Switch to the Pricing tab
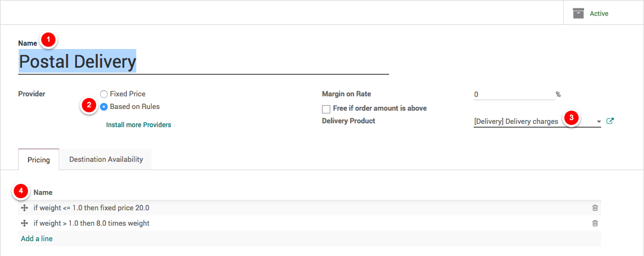The width and height of the screenshot is (644, 256). 39,160
